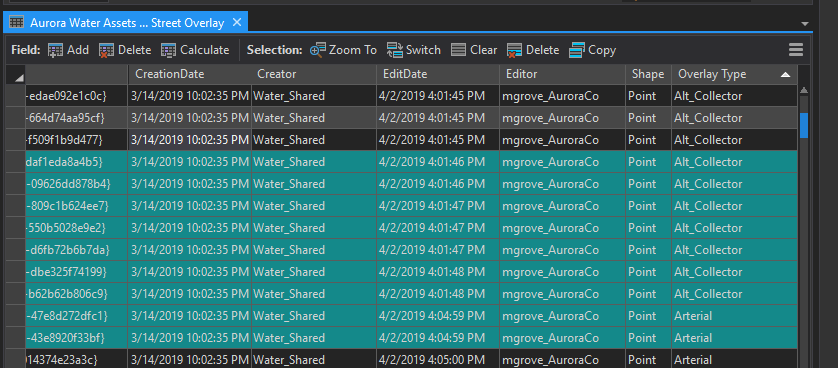
Task: Click cell -809c1b624ee7}
Action: [76, 206]
